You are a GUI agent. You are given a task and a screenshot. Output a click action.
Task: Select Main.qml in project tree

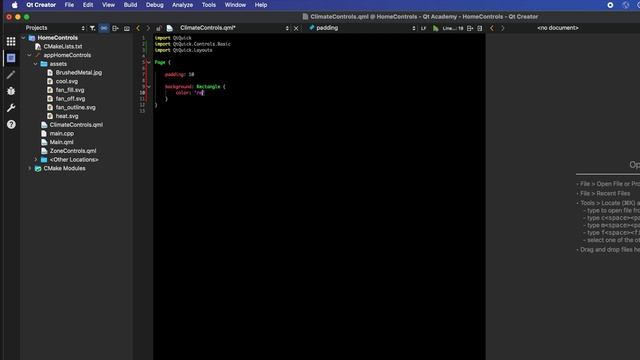(x=61, y=142)
